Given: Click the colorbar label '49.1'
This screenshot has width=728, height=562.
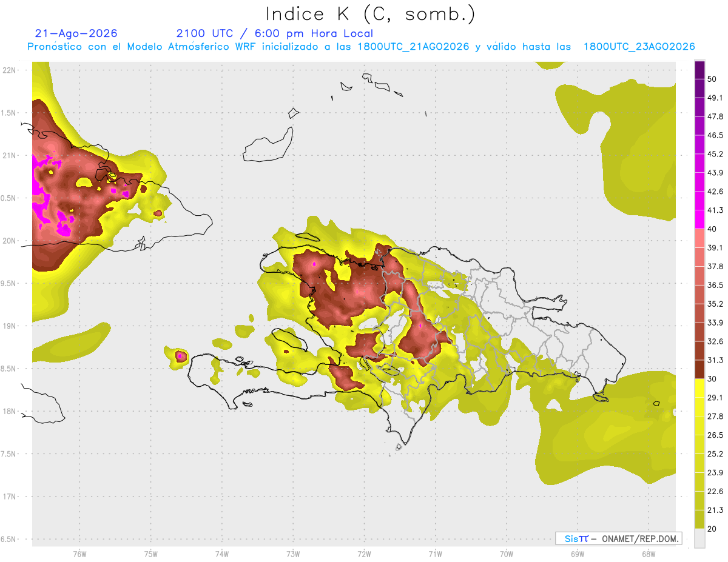Looking at the screenshot, I should pos(716,98).
